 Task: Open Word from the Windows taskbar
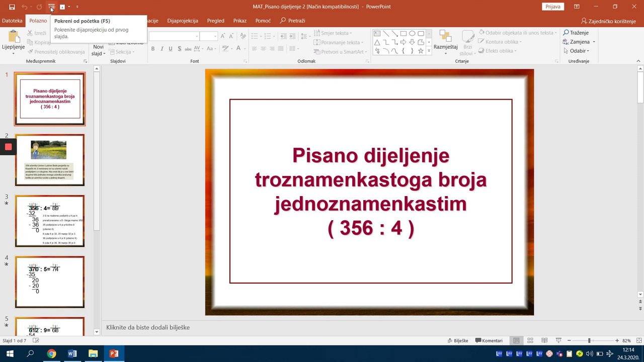pos(72,353)
